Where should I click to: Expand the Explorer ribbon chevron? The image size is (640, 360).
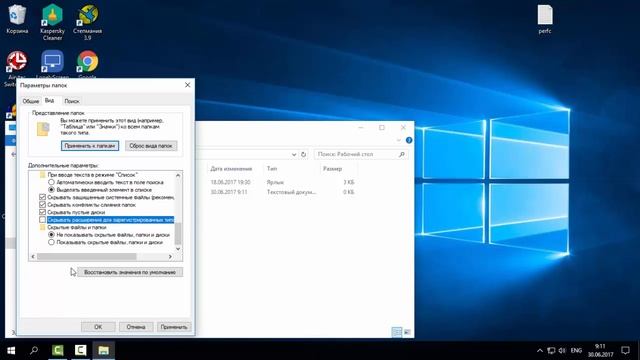point(398,140)
